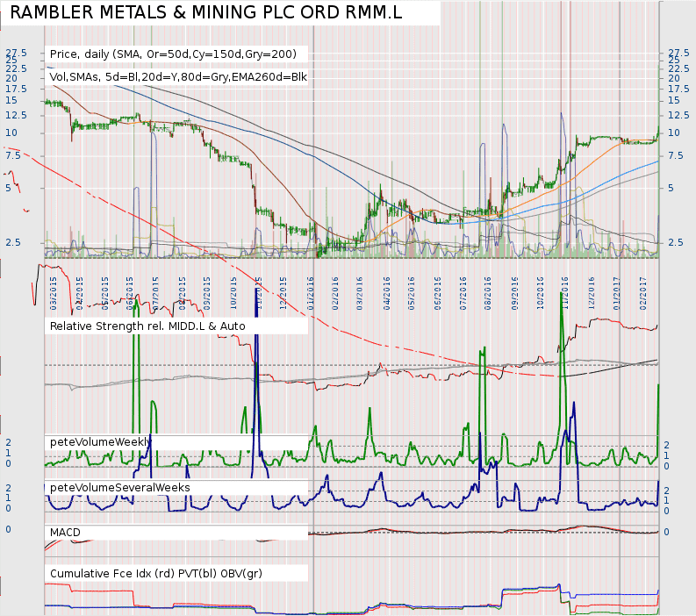Click the 'Relative Strength rel. MIDD.L & Auto' label
This screenshot has height=616, width=696.
click(x=147, y=326)
